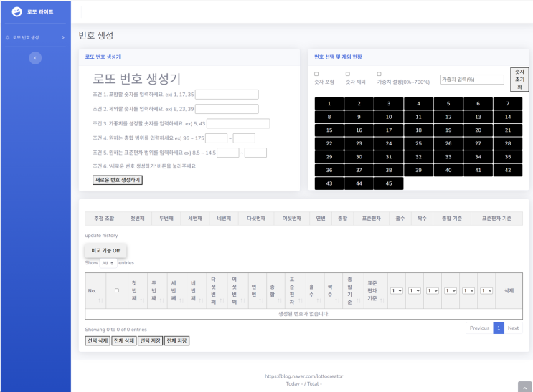Click the Previous pagination button
The width and height of the screenshot is (533, 392).
(x=479, y=328)
